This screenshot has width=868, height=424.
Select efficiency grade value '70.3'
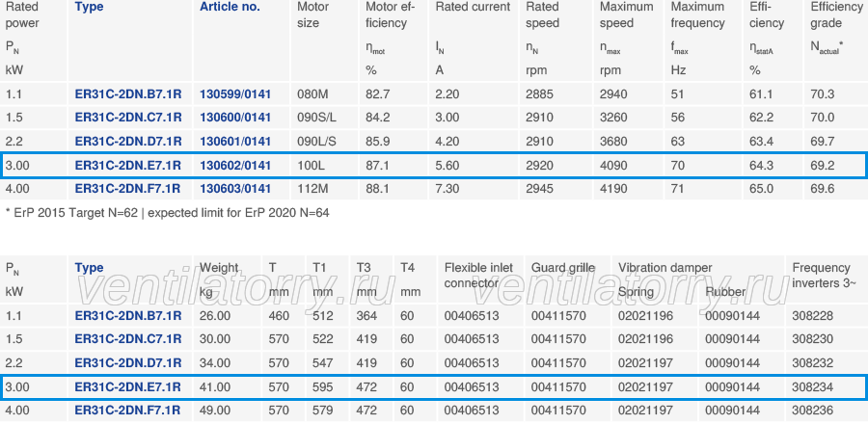[x=822, y=94]
